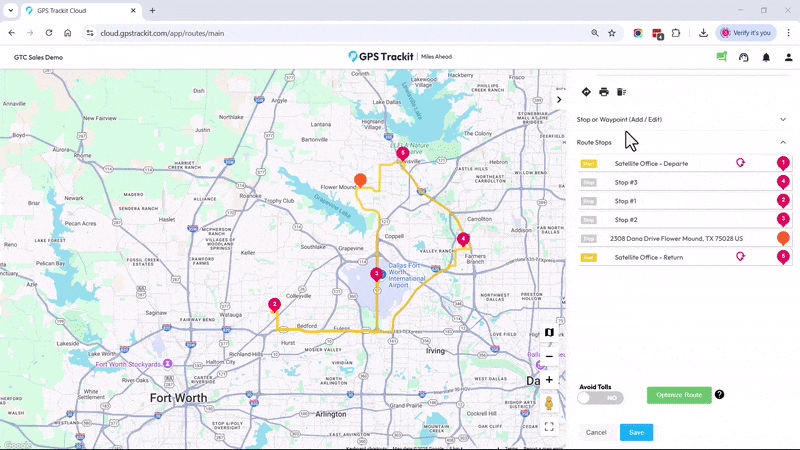Bookmark this page with the star icon
This screenshot has height=450, width=800.
612,33
